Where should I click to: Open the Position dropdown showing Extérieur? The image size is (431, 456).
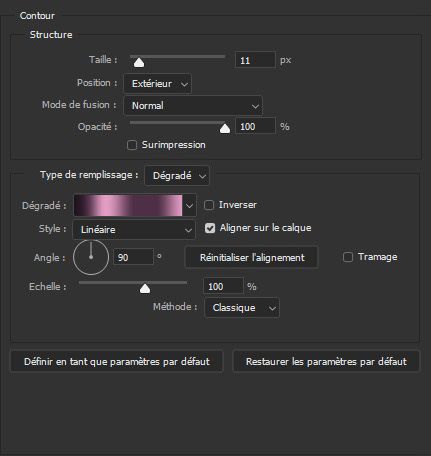tap(158, 83)
